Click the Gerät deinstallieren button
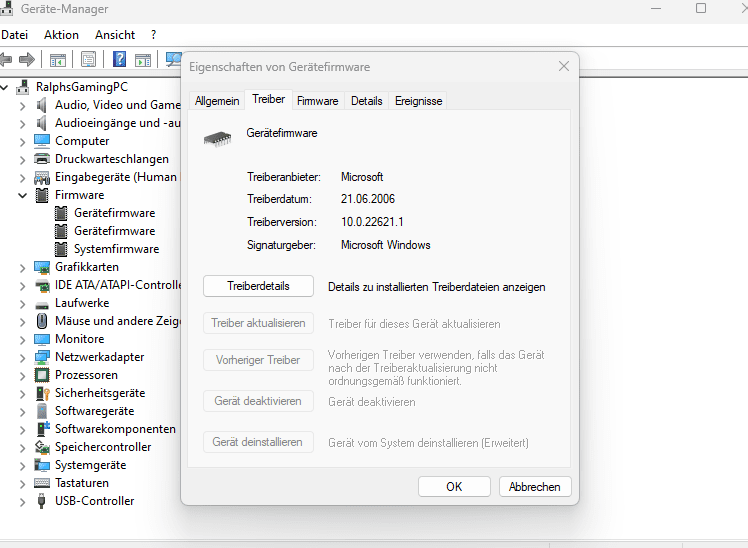Screen dimensions: 748x548 [x=258, y=442]
